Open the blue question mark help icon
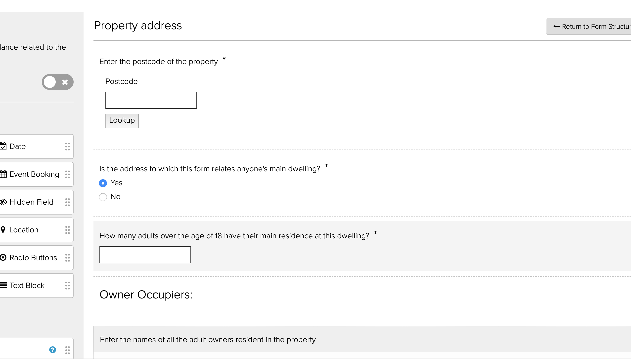The width and height of the screenshot is (631, 364). coord(52,350)
